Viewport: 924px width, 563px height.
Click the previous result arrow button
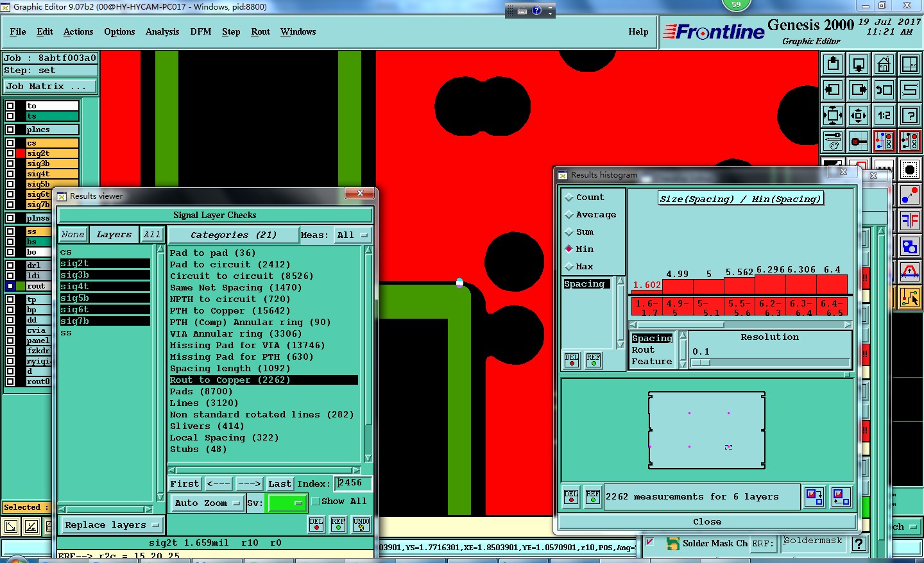pyautogui.click(x=219, y=484)
